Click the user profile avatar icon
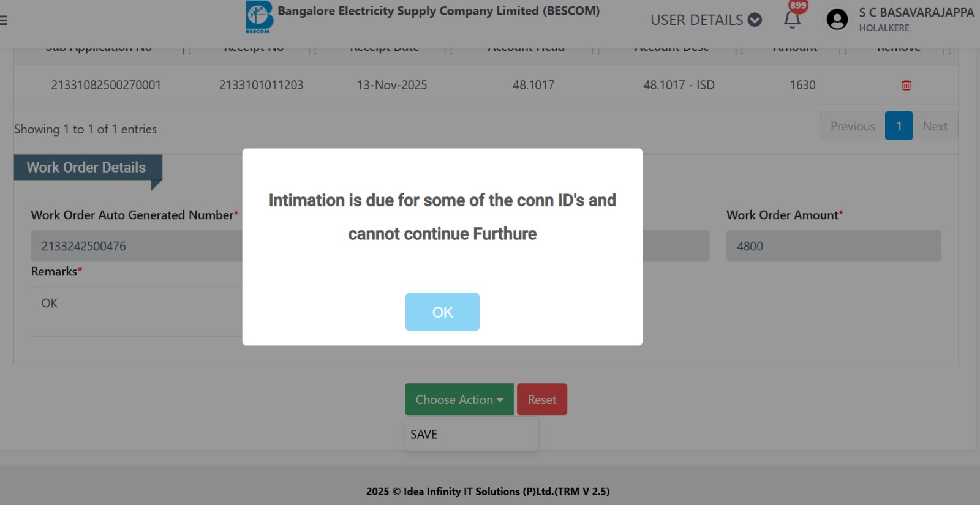 [837, 20]
